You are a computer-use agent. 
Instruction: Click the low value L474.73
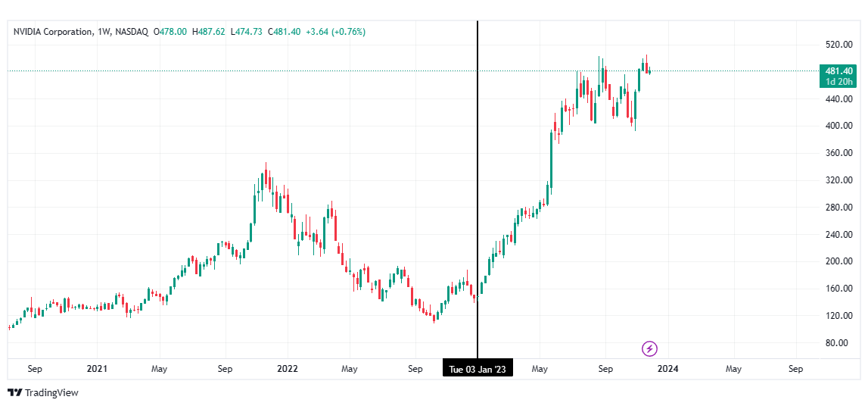click(246, 32)
